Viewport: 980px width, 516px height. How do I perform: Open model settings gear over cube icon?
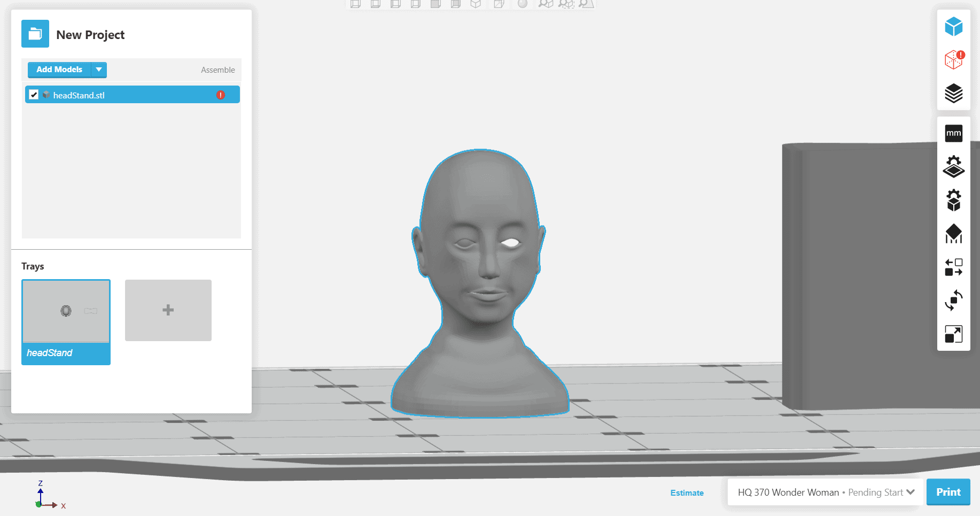point(953,200)
